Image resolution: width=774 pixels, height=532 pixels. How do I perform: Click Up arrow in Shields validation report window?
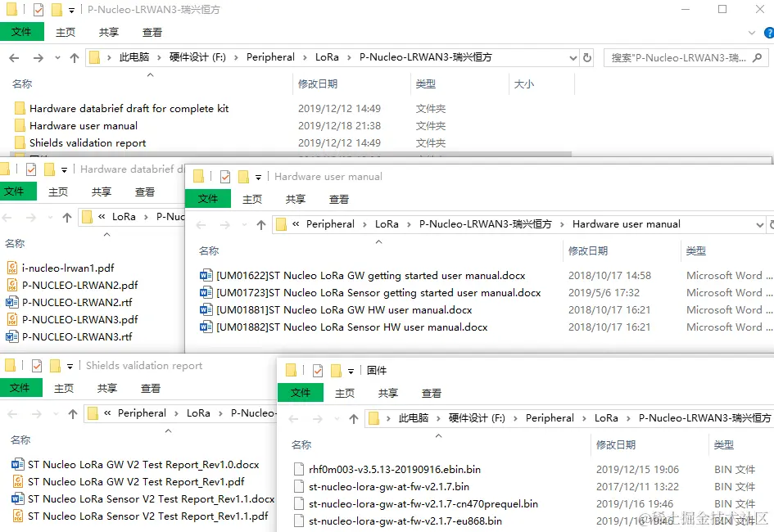click(x=73, y=413)
